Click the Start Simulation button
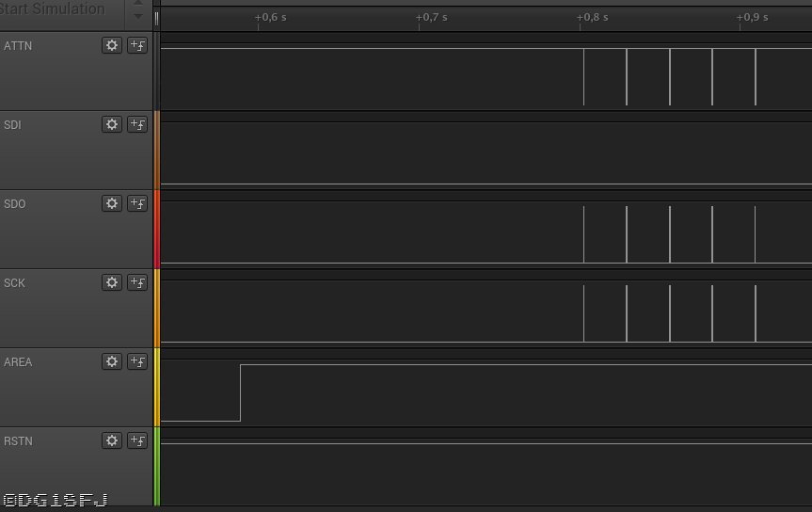 pos(55,9)
